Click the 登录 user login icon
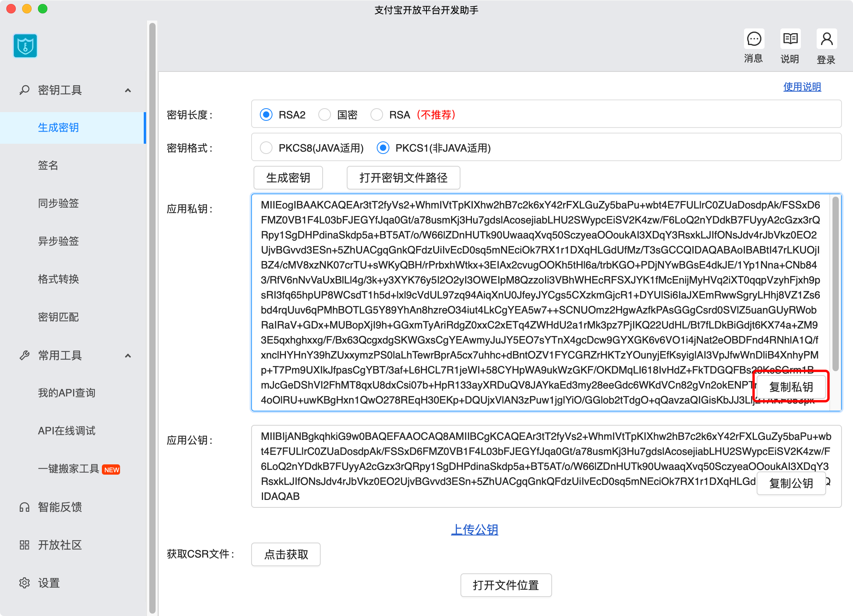853x616 pixels. [827, 39]
